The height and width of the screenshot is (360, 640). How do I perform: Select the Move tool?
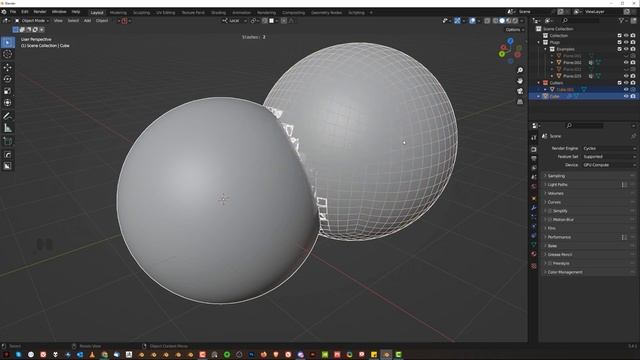click(8, 67)
